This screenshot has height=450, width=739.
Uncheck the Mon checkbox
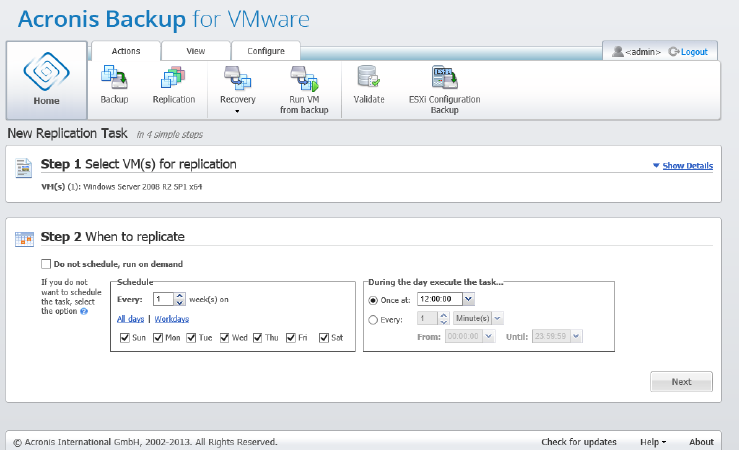pos(158,337)
